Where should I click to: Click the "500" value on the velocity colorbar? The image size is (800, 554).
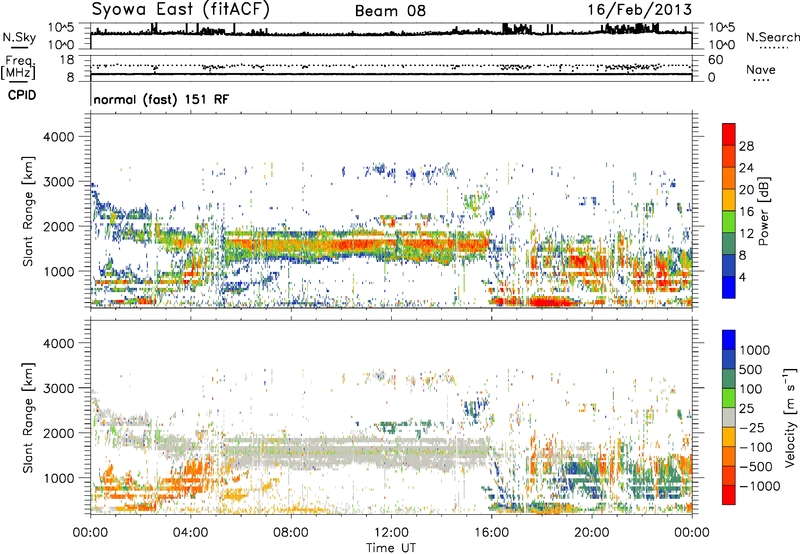[x=751, y=370]
